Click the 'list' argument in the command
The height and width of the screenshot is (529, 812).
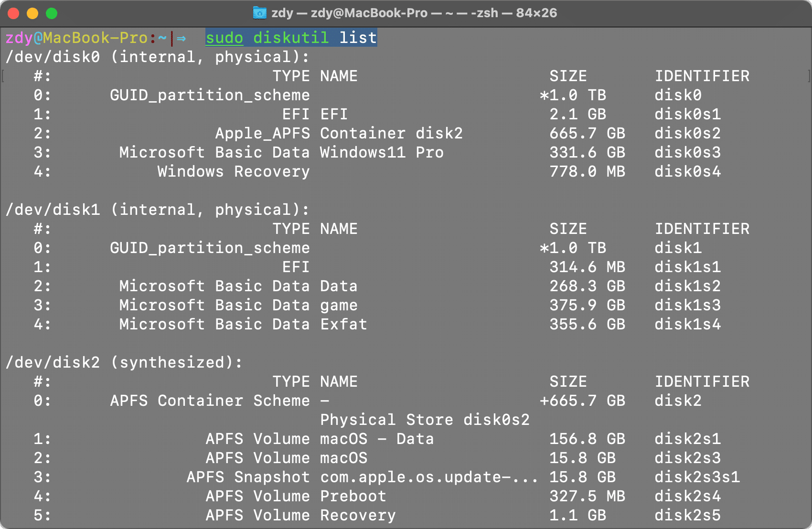pyautogui.click(x=358, y=38)
